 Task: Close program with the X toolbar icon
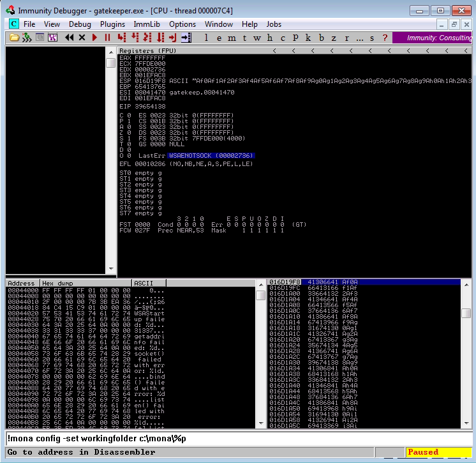click(x=82, y=38)
